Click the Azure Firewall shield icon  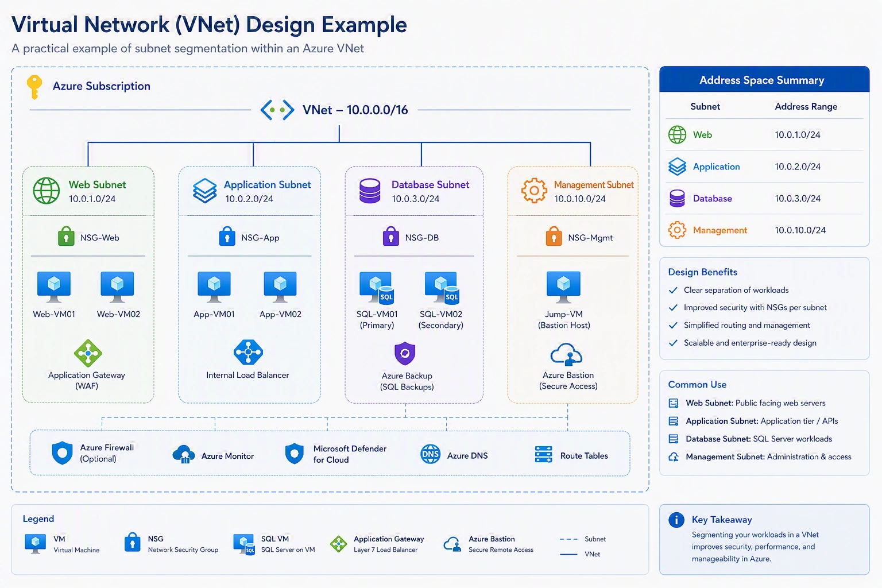[x=62, y=453]
